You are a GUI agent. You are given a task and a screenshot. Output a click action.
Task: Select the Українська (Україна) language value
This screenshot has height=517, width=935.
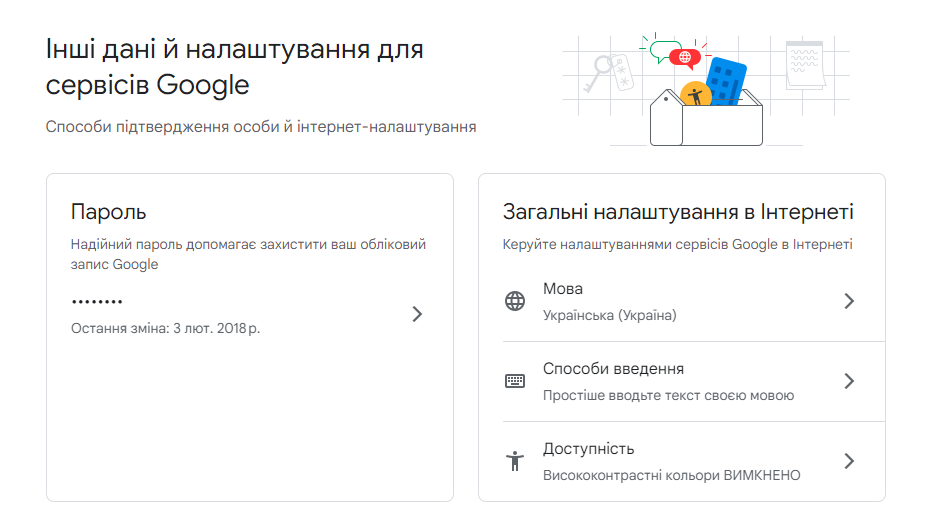point(609,315)
